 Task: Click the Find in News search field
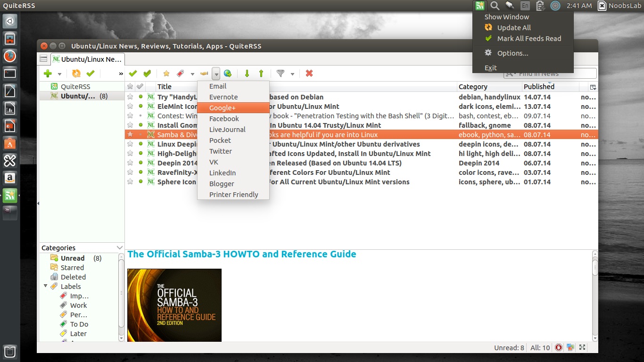point(550,74)
